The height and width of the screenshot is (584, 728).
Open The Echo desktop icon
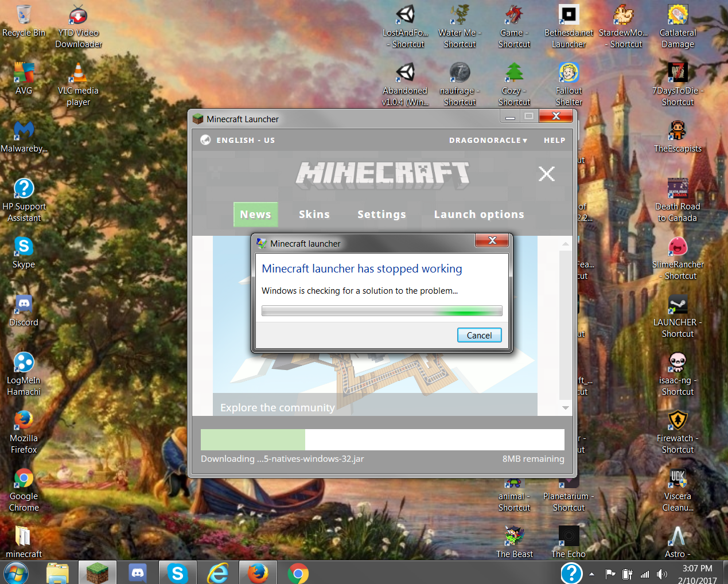[569, 543]
